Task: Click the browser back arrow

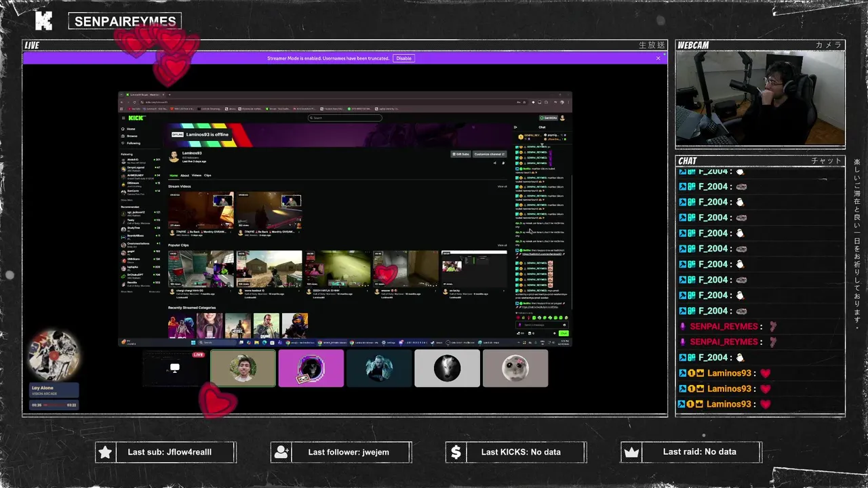Action: point(121,102)
